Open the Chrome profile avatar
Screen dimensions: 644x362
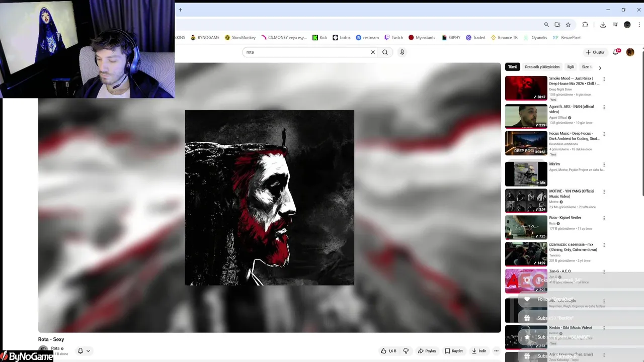627,25
